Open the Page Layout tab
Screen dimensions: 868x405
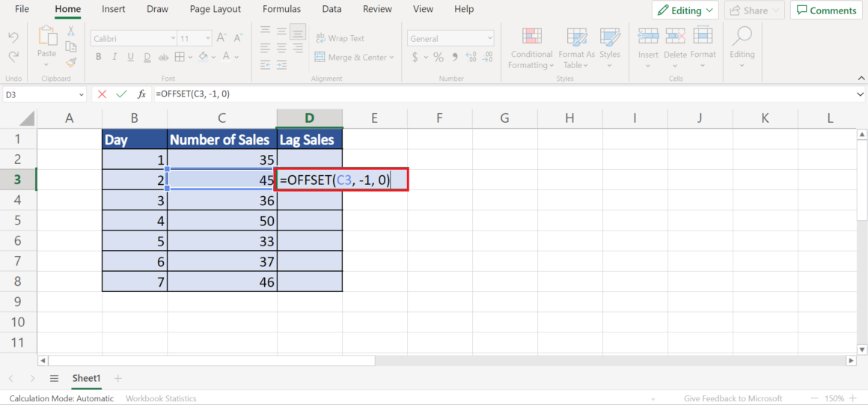216,9
